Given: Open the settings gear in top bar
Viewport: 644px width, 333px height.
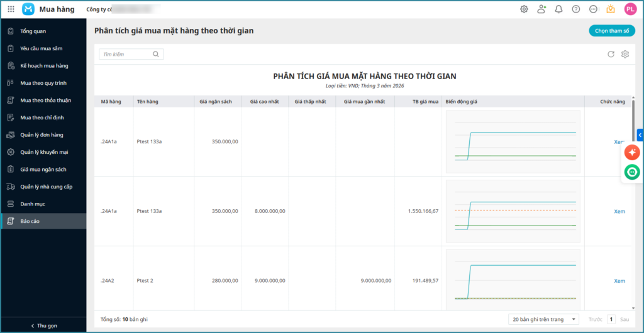Looking at the screenshot, I should (x=524, y=9).
